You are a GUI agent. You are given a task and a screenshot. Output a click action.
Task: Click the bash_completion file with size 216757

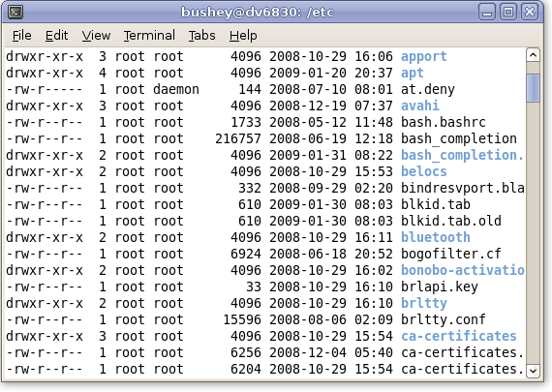coord(459,138)
